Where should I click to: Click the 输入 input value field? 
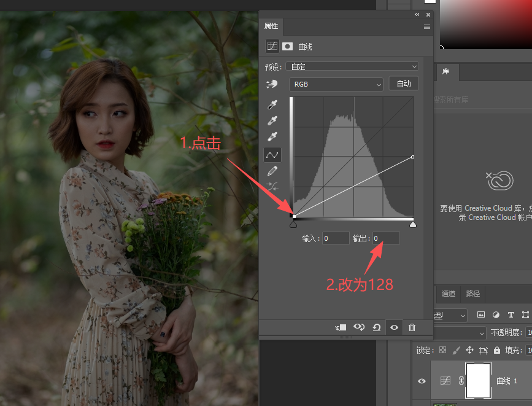(336, 238)
